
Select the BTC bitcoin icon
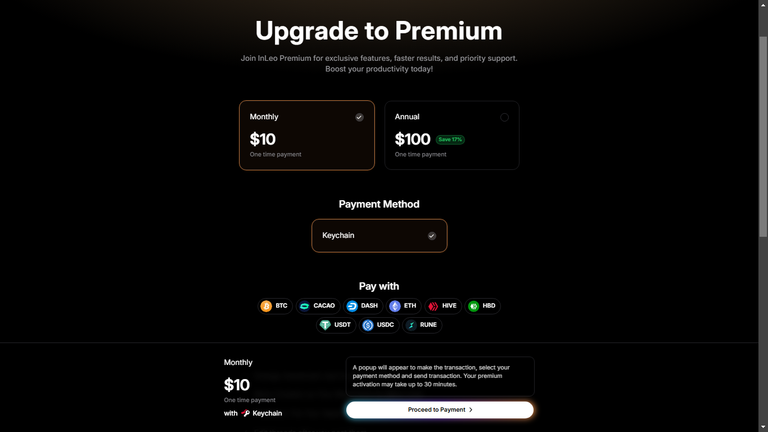(x=266, y=306)
